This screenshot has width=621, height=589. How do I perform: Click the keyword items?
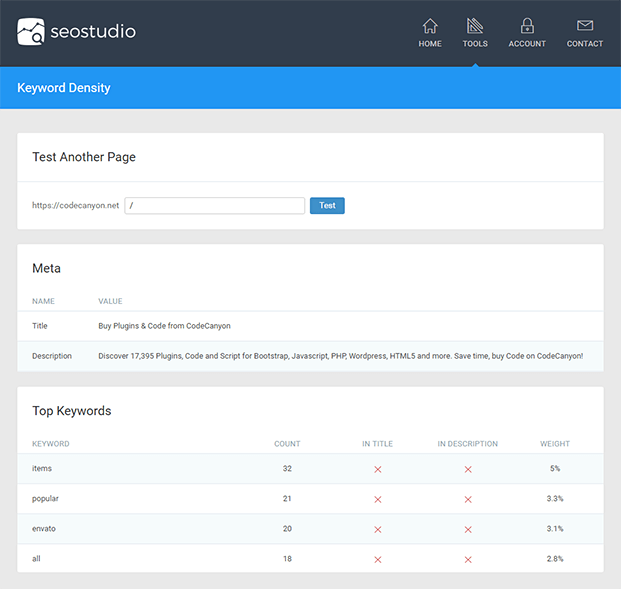[42, 468]
